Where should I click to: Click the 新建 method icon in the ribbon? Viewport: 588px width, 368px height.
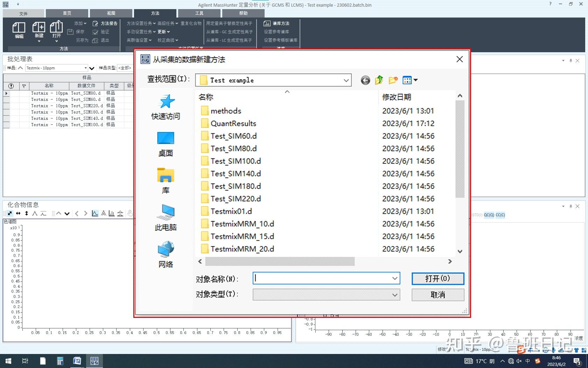coord(39,27)
